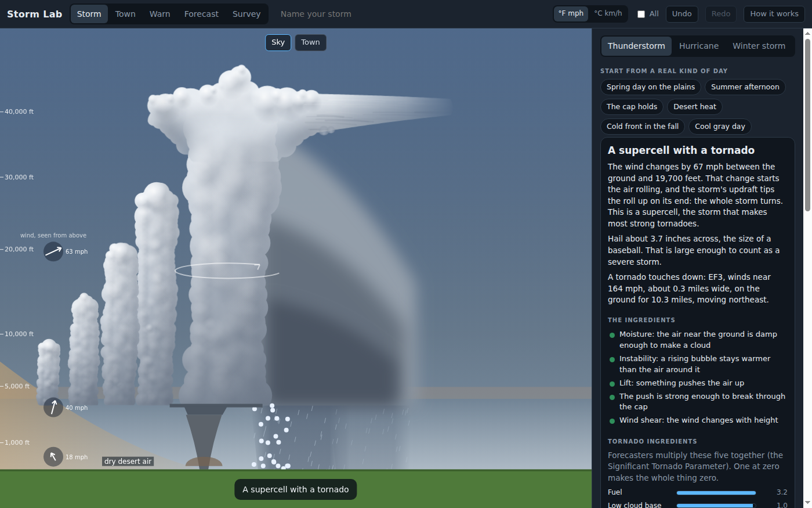
Task: Click the supercell caption below the scene
Action: 296,489
